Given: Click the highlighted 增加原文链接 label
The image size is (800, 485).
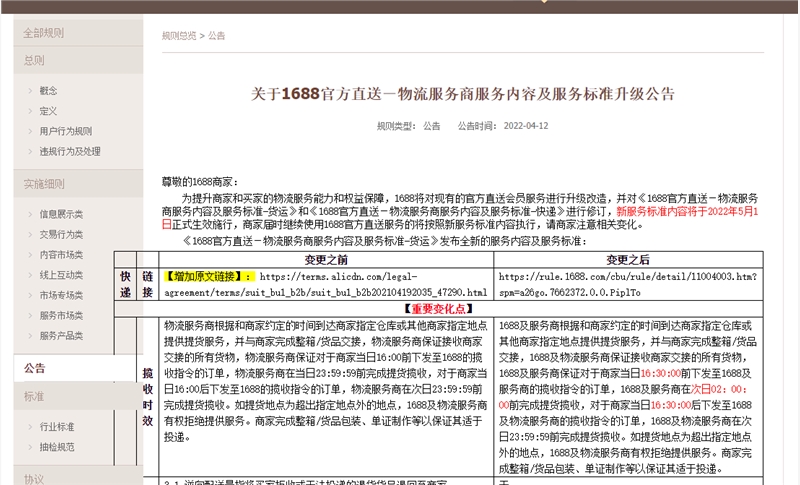Looking at the screenshot, I should pyautogui.click(x=208, y=277).
